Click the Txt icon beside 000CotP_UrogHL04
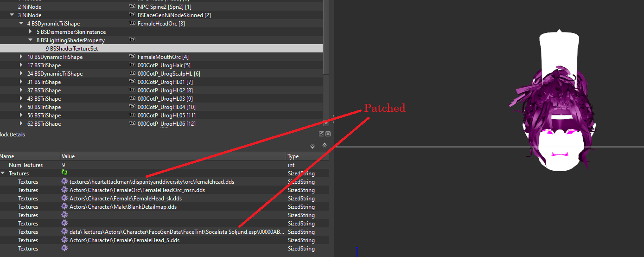Image resolution: width=644 pixels, height=257 pixels. coord(132,107)
